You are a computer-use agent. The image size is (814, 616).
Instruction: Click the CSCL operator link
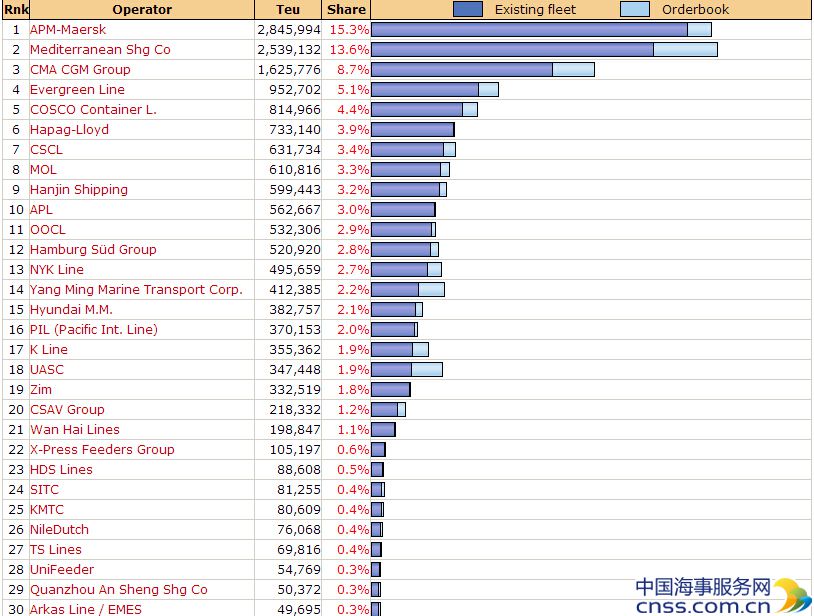click(x=46, y=150)
